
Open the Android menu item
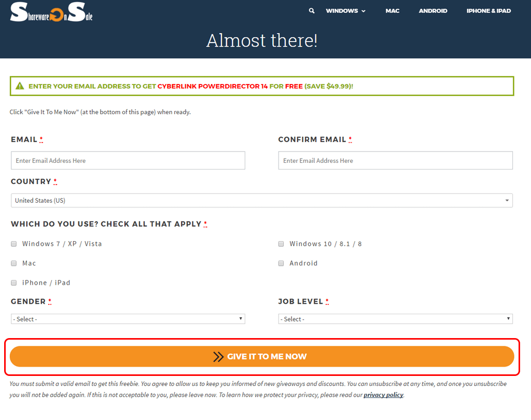433,11
